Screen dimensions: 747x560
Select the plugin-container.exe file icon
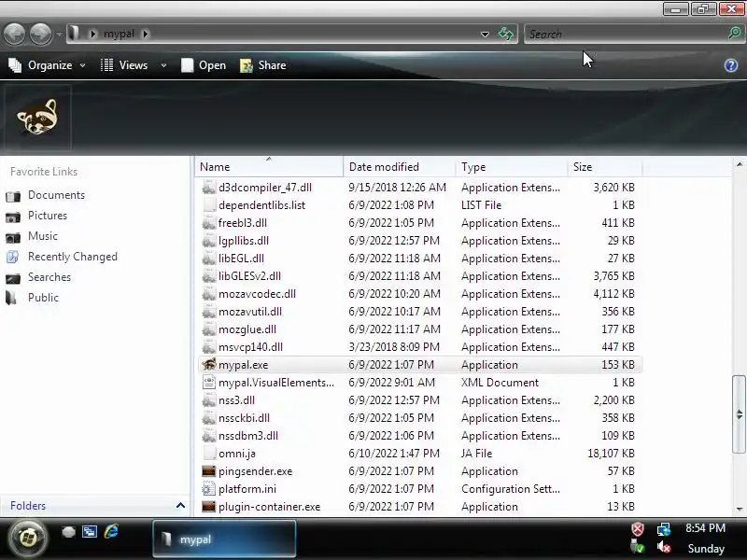(208, 506)
